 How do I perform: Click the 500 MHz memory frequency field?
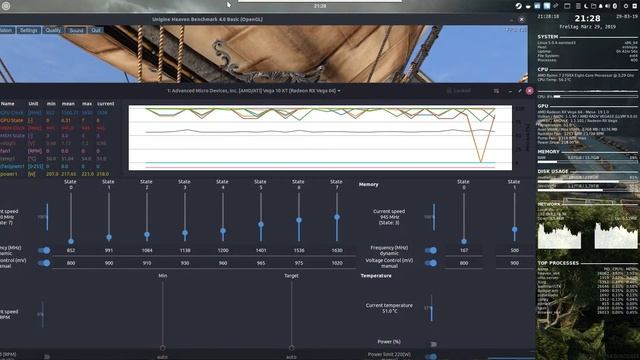click(514, 251)
